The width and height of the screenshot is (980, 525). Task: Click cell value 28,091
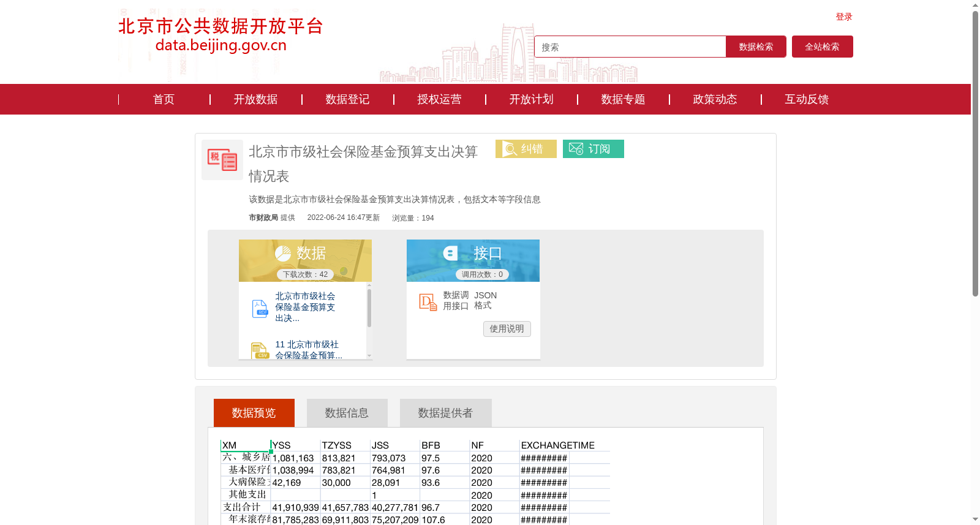click(x=386, y=483)
